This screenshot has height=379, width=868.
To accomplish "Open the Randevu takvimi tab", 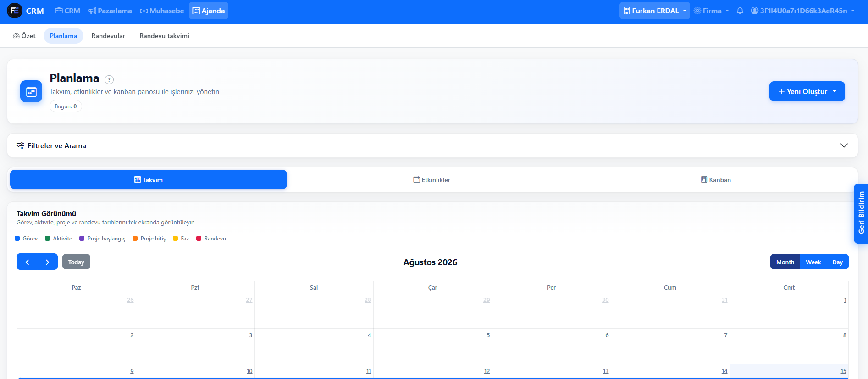I will 164,36.
